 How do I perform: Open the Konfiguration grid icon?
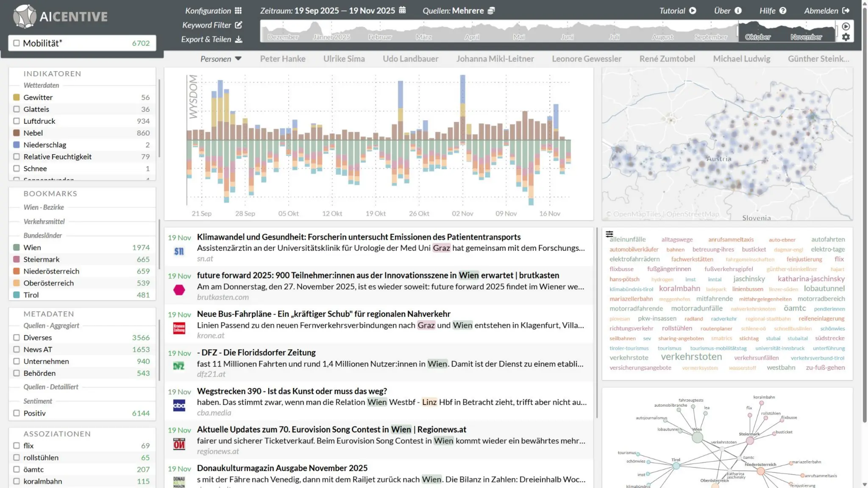pyautogui.click(x=238, y=11)
